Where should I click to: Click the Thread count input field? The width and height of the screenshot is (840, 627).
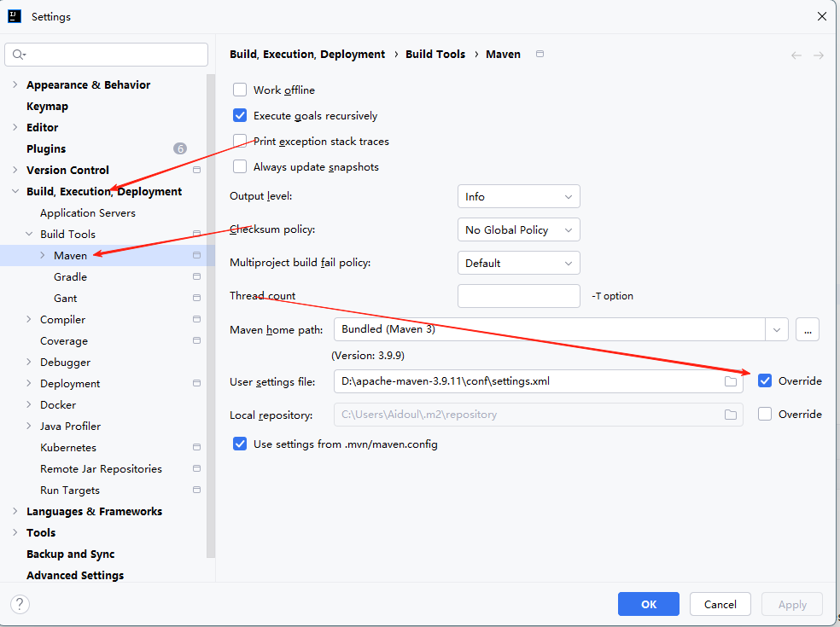[518, 296]
